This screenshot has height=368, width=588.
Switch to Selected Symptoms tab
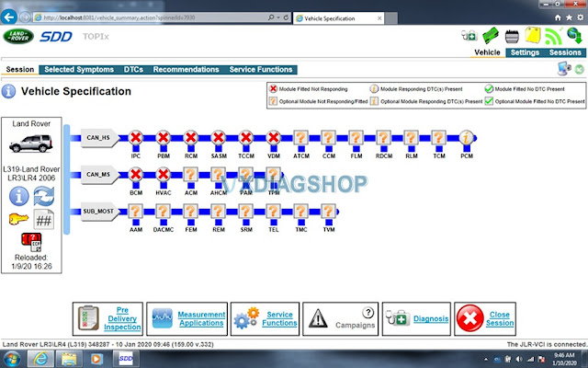[79, 70]
